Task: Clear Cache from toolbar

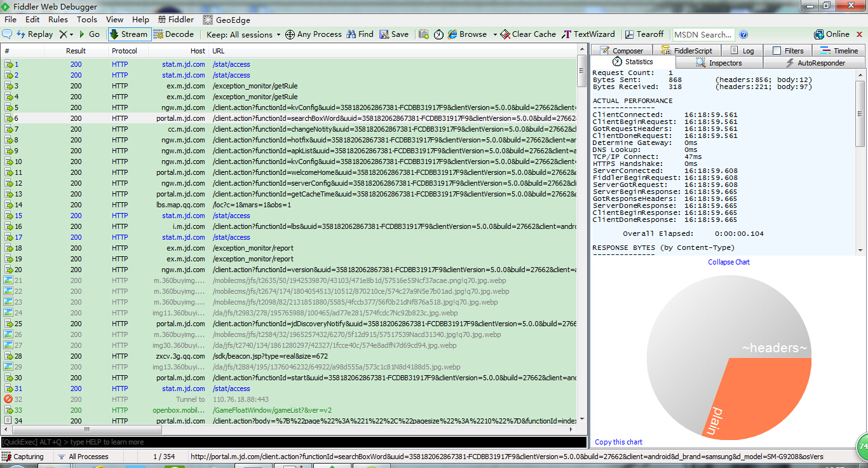Action: [x=528, y=34]
